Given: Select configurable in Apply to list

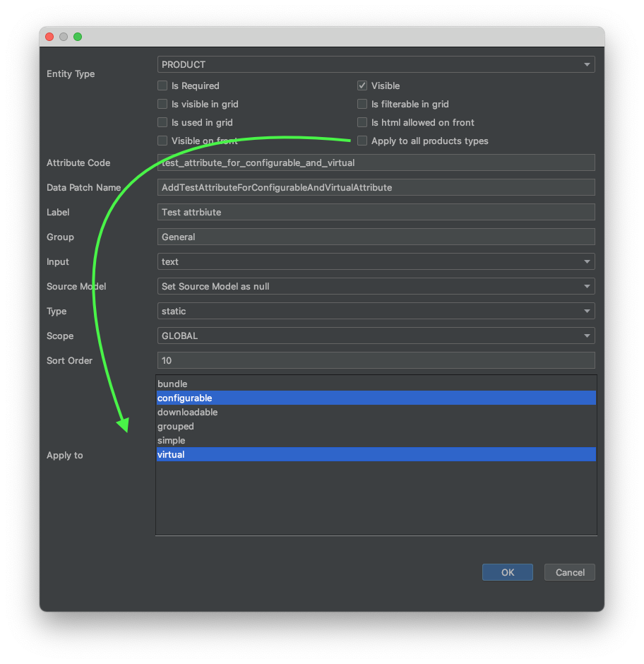Looking at the screenshot, I should click(x=376, y=398).
